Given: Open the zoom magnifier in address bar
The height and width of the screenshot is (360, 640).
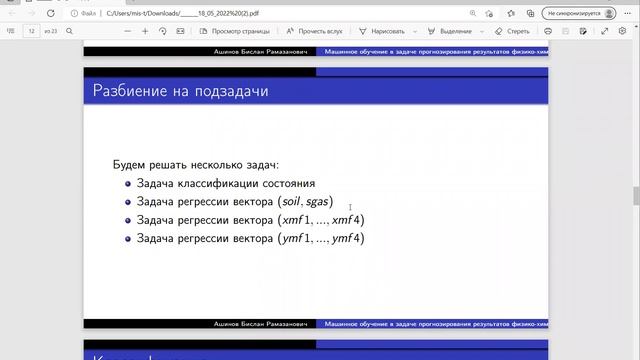Looking at the screenshot, I should click(473, 13).
